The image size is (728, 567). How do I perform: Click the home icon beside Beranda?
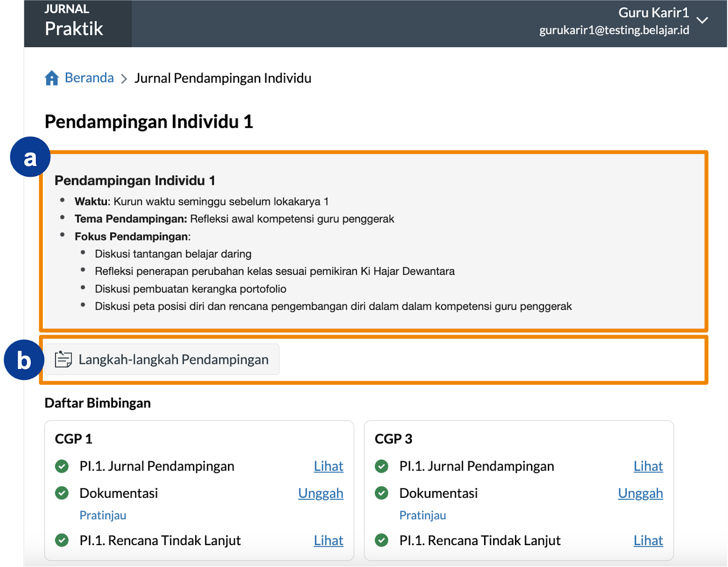[x=52, y=78]
